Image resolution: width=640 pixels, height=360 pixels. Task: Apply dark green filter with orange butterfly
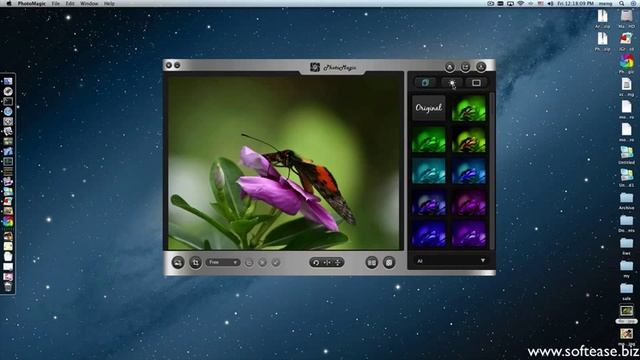(x=469, y=139)
